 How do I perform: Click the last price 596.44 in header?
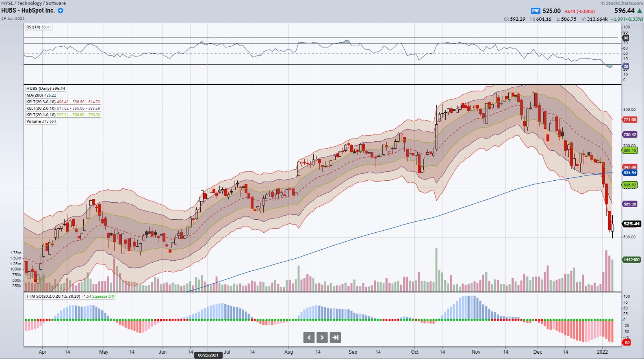(x=624, y=11)
